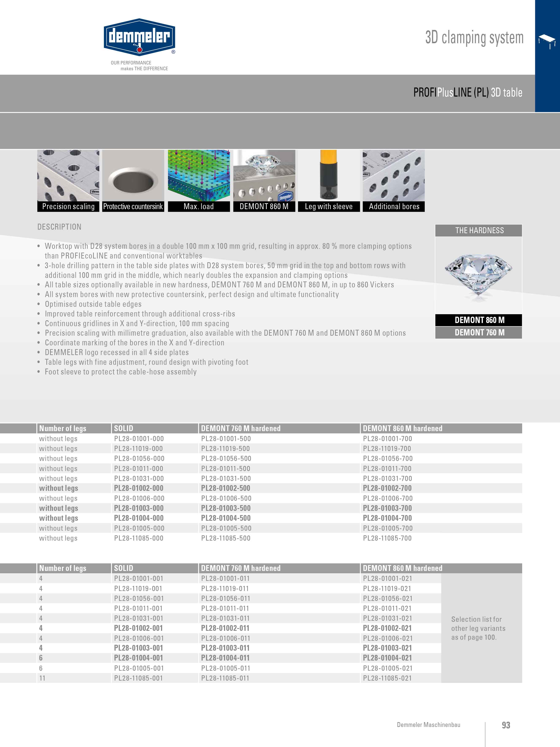560x747 pixels.
Task: Click the Continuous gridlines bullet point
Action: pos(137,323)
